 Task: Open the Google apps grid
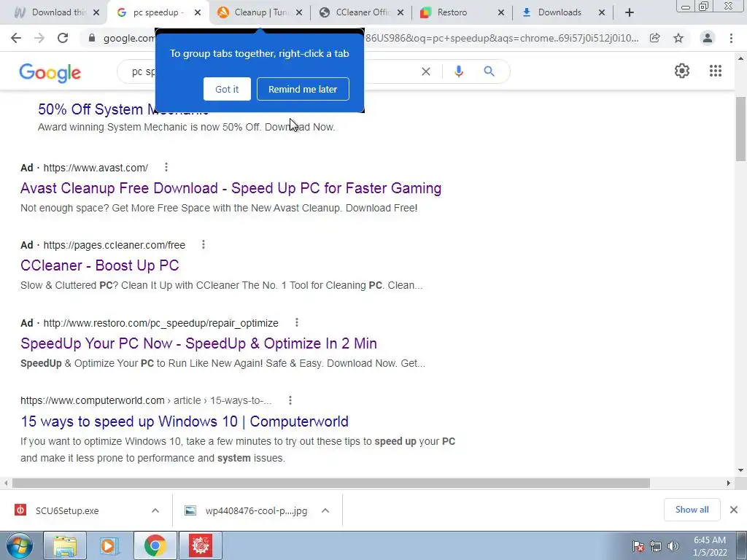[715, 71]
